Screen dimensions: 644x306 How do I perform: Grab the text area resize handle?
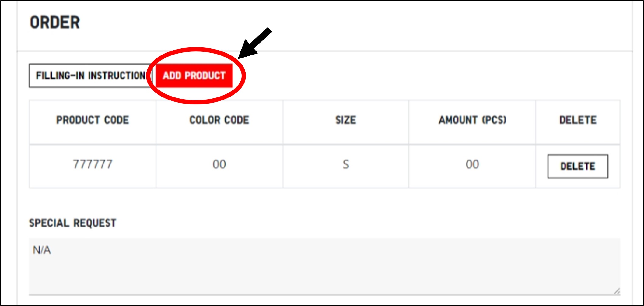pos(617,291)
